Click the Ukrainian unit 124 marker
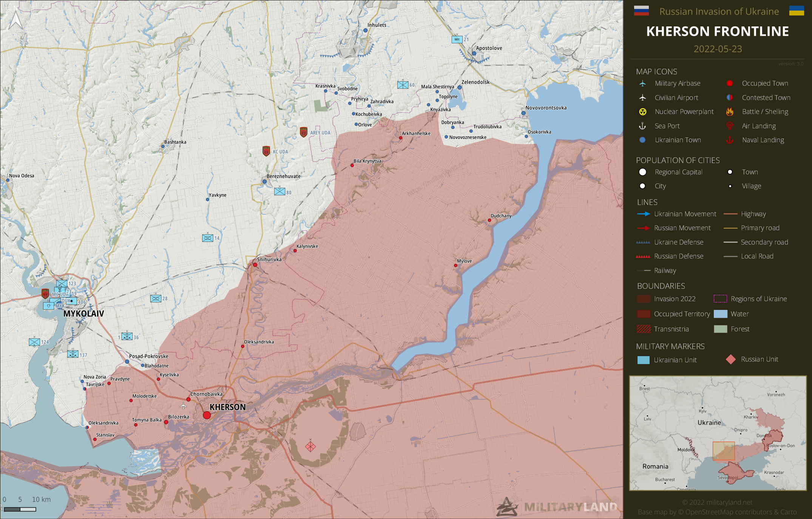 coord(34,342)
